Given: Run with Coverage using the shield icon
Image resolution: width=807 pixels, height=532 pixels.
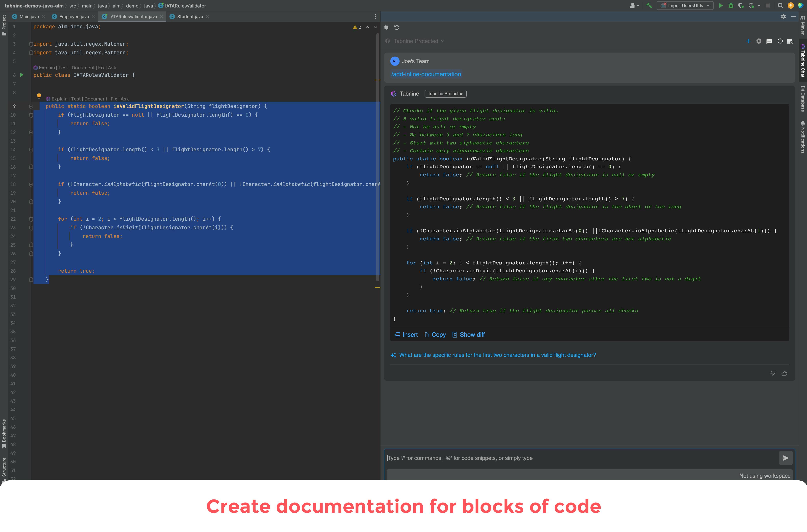Looking at the screenshot, I should click(741, 6).
